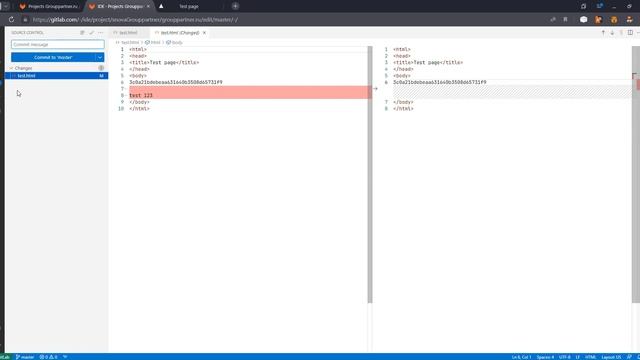640x360 pixels.
Task: Open the HTML language mode selector
Action: 591,357
